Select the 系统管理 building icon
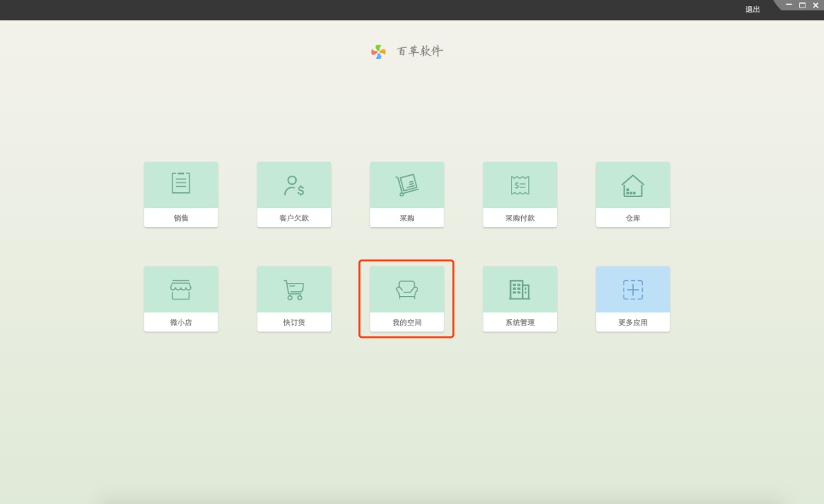This screenshot has width=824, height=504. (520, 289)
